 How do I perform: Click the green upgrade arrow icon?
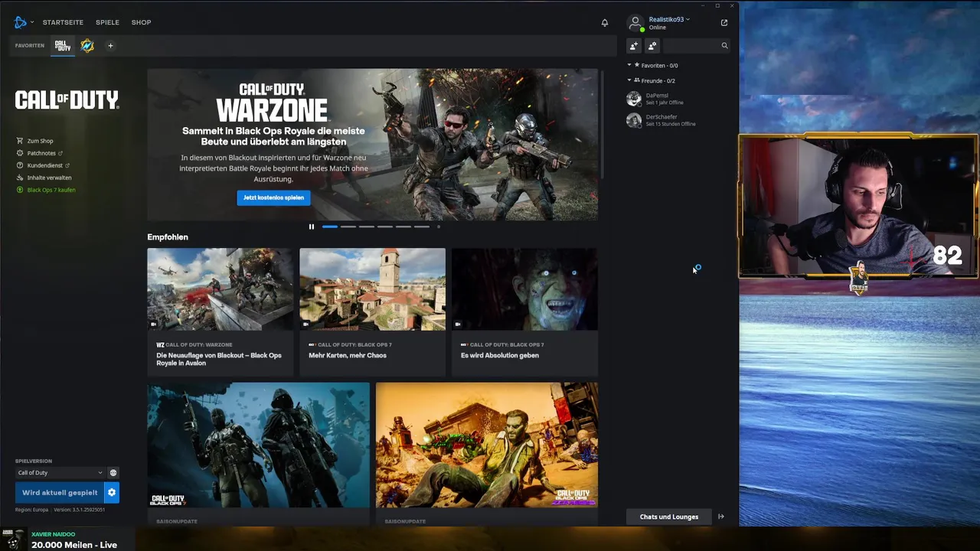pos(20,190)
